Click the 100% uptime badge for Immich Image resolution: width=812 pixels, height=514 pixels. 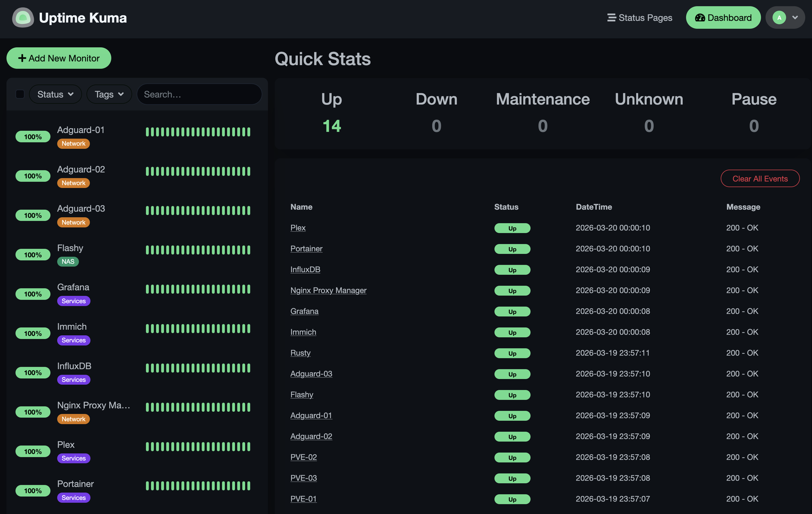(x=33, y=333)
